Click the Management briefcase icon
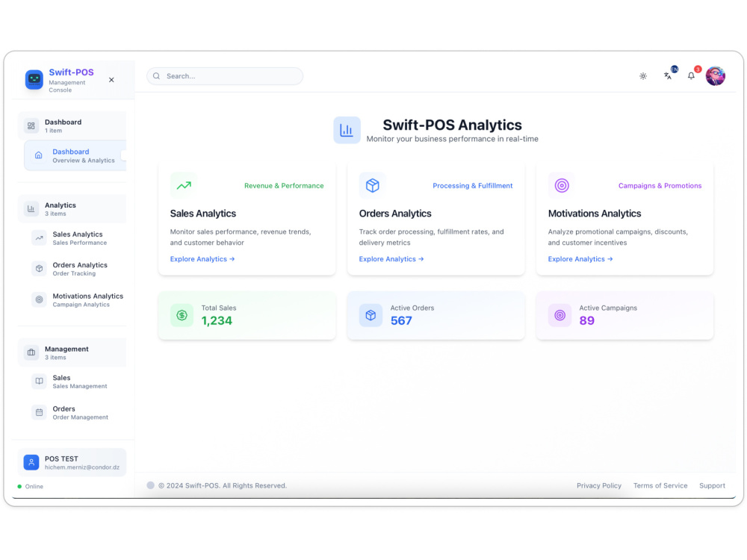The width and height of the screenshot is (747, 560). pyautogui.click(x=30, y=351)
